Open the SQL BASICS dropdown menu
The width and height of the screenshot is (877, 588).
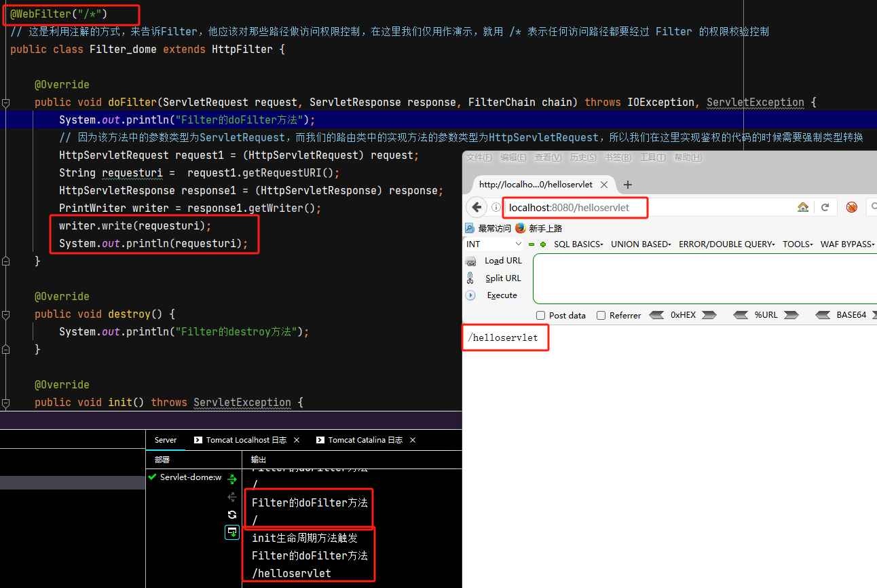point(578,244)
